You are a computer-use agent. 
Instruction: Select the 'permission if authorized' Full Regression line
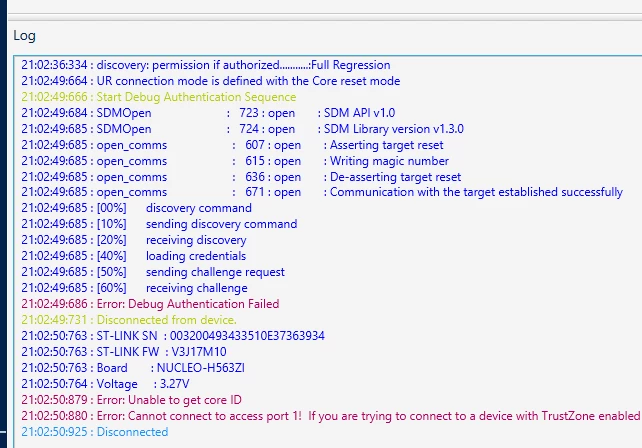point(206,65)
